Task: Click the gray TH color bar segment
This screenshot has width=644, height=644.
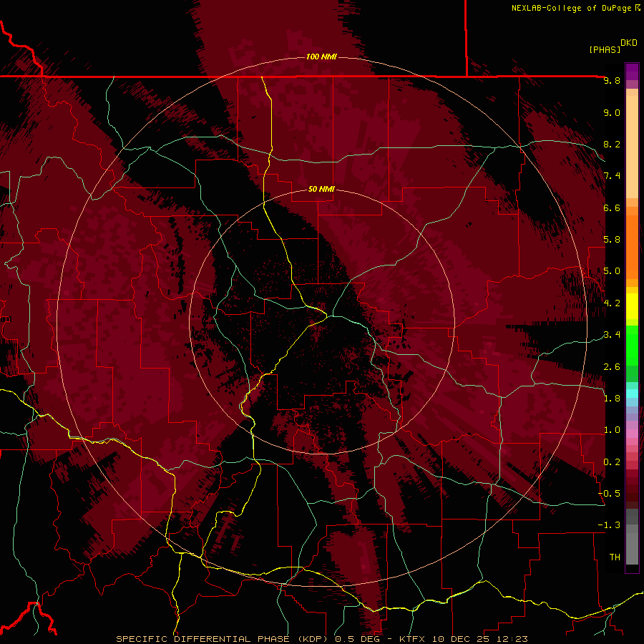Action: tap(632, 549)
